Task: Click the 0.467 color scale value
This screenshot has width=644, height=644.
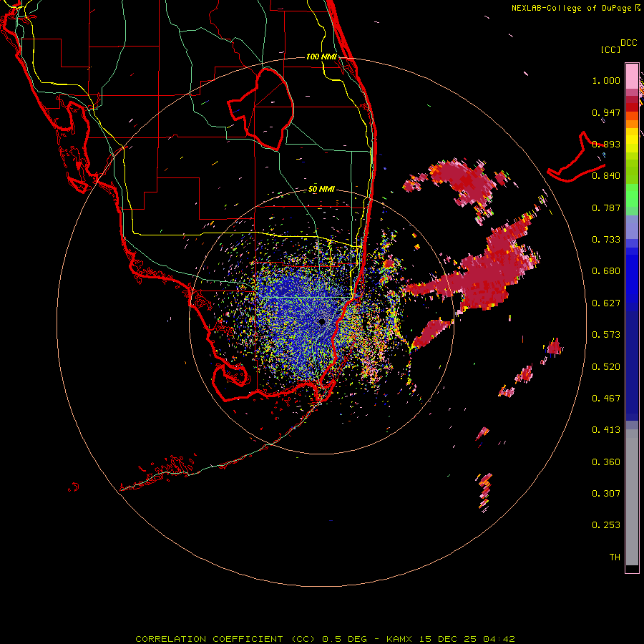Action: click(606, 399)
